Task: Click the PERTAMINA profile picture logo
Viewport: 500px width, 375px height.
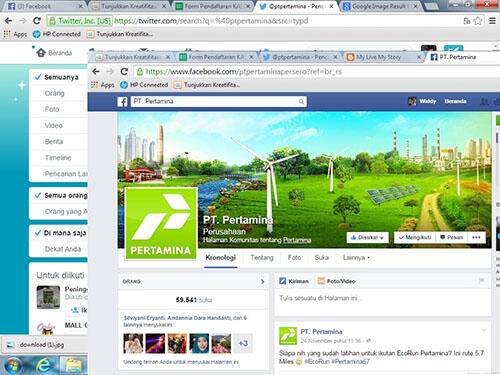Action: [161, 223]
